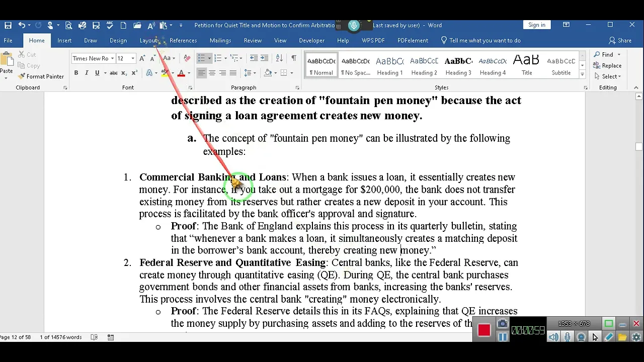The image size is (644, 362).
Task: Switch to the Design tab
Action: pos(118,40)
